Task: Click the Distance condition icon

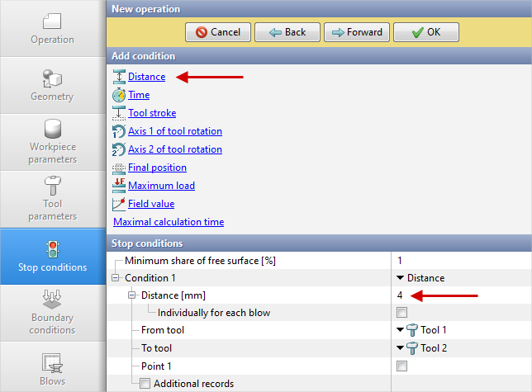Action: click(118, 77)
